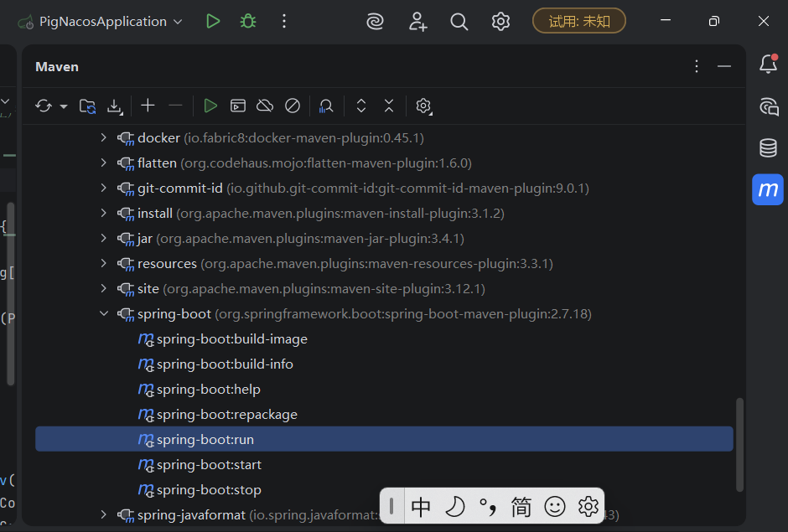Expand all nodes in Maven tree
This screenshot has height=532, width=788.
click(360, 106)
